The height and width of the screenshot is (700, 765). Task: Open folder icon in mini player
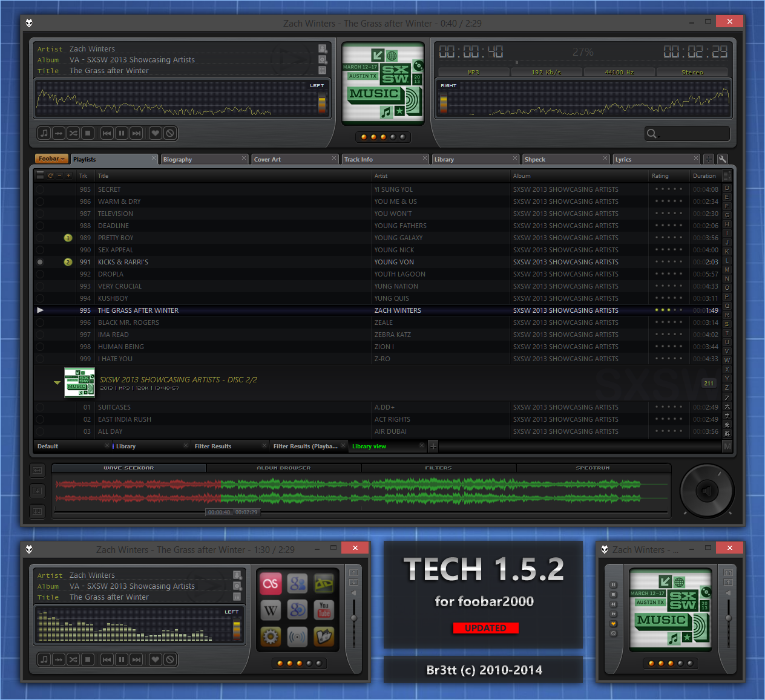tap(324, 636)
